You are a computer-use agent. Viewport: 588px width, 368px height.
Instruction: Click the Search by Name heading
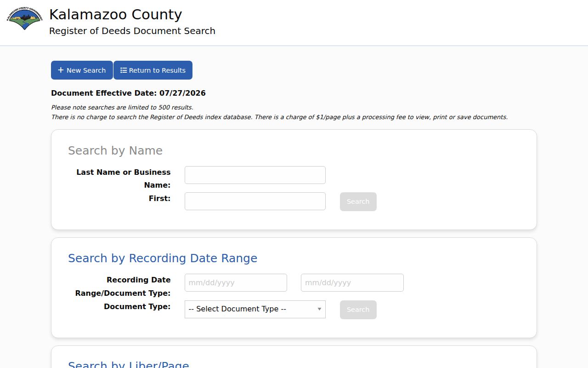tap(115, 150)
